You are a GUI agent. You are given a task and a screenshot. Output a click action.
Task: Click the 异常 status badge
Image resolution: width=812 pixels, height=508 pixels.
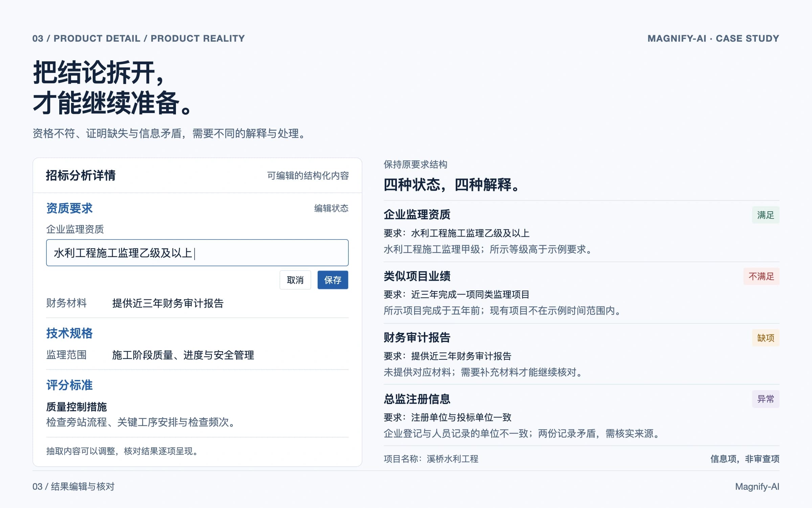[766, 399]
